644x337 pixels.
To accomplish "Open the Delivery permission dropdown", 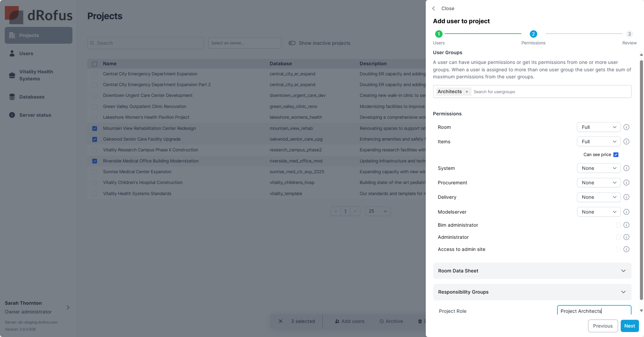I will tap(599, 197).
